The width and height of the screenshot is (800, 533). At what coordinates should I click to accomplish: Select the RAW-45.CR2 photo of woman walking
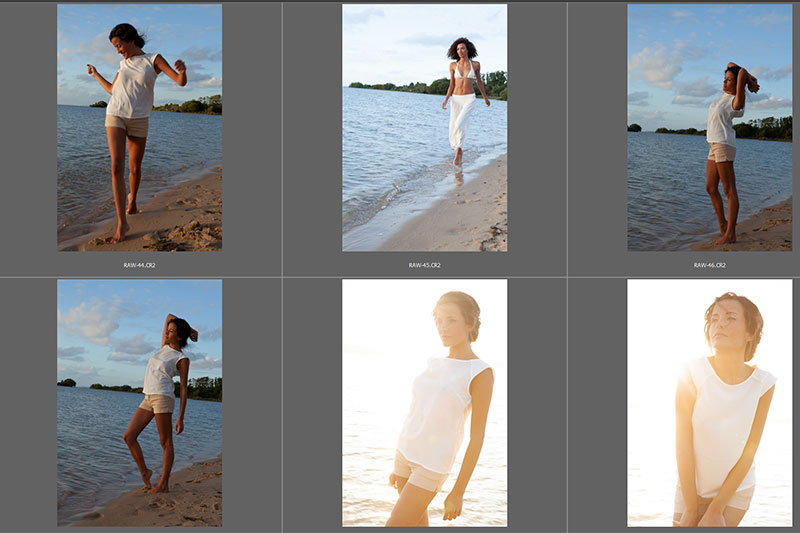(x=424, y=128)
